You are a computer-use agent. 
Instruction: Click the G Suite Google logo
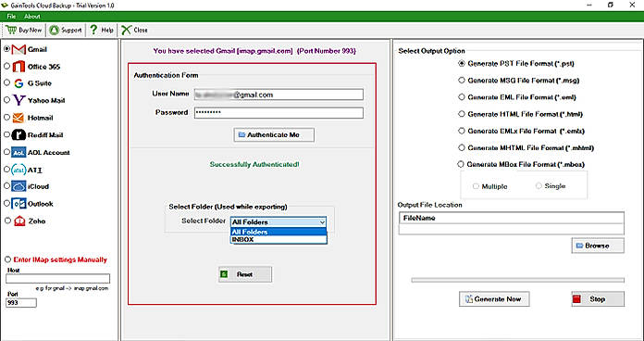click(x=19, y=83)
